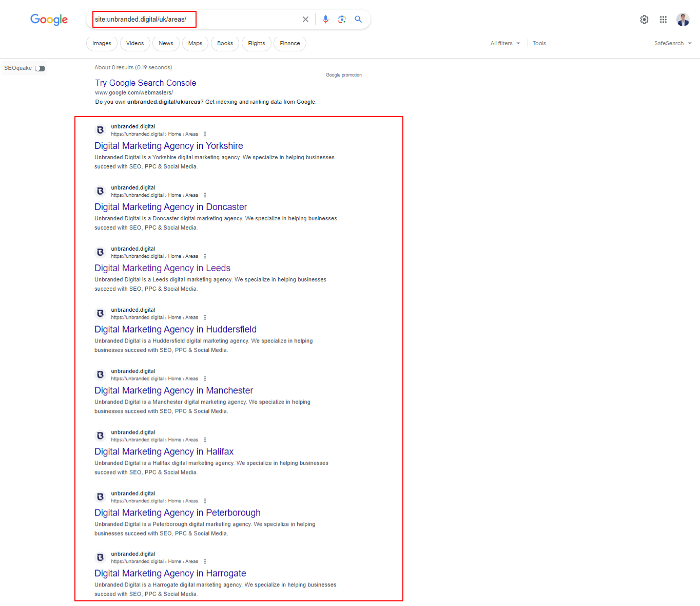This screenshot has height=606, width=700.
Task: Click the www.google.com/webmasters/ URL text
Action: [x=134, y=93]
